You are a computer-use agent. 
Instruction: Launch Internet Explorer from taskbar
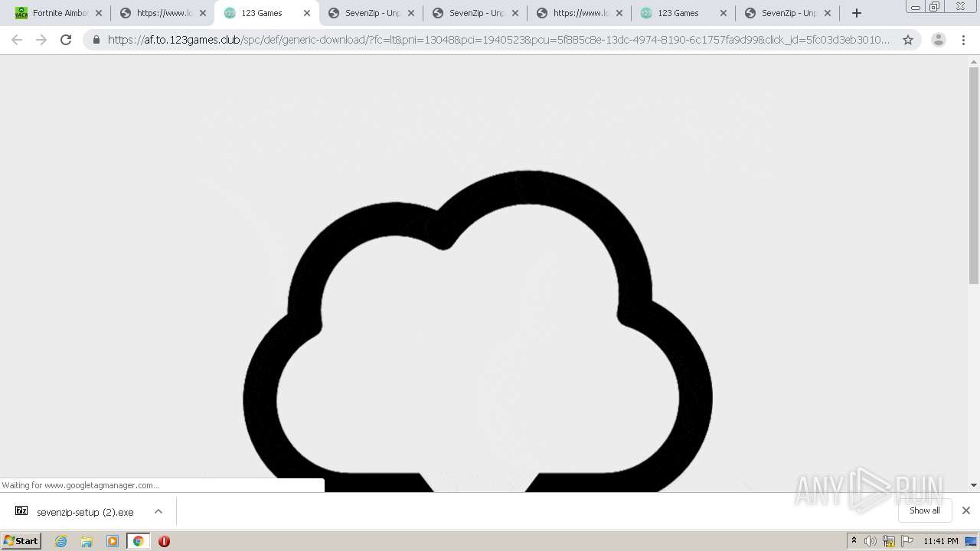click(x=61, y=541)
